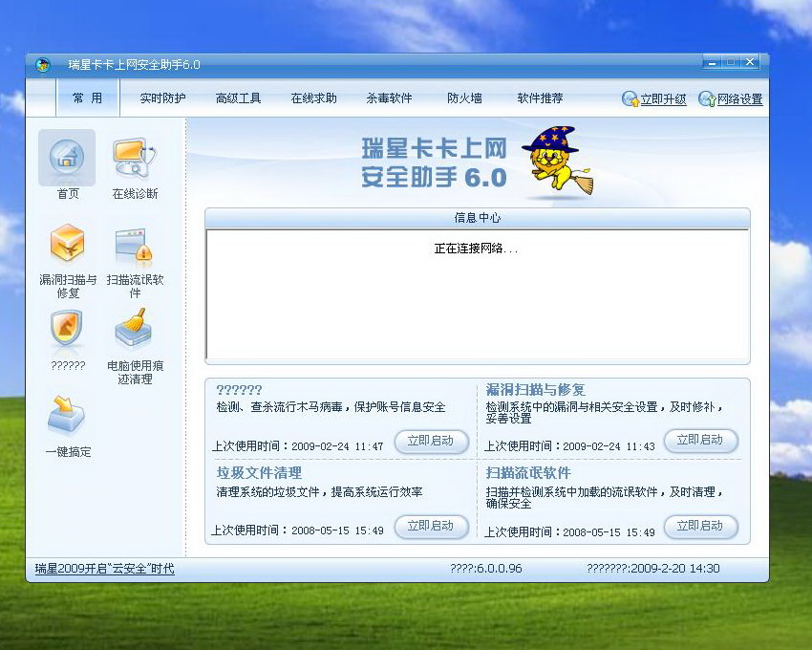Click description 清理系统的垃圾文件，提高系统运行效率
The height and width of the screenshot is (650, 812).
click(x=319, y=492)
